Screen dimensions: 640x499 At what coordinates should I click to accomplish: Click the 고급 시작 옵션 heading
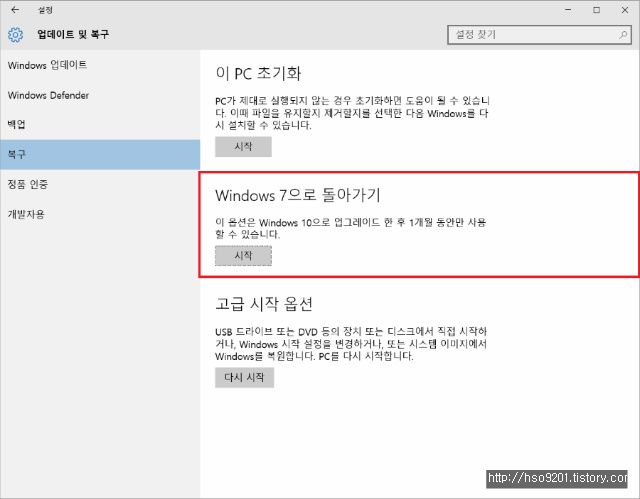tap(264, 304)
